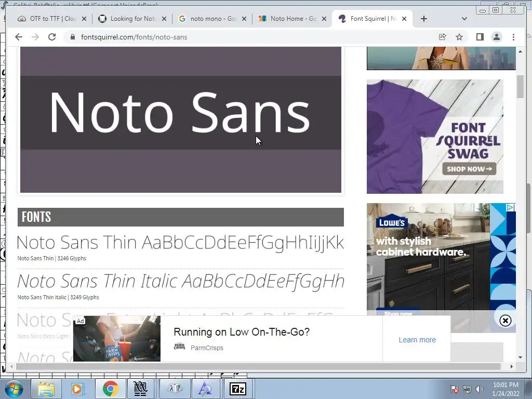Click the AdChoices icon on Lowe's ad
The width and height of the screenshot is (532, 399).
(510, 207)
